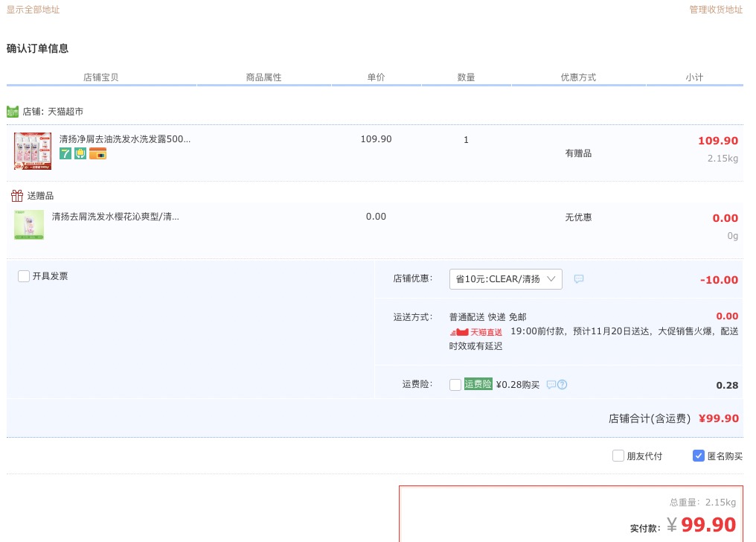Open the message bubble beside the store discount dropdown
The image size is (756, 542).
point(579,279)
